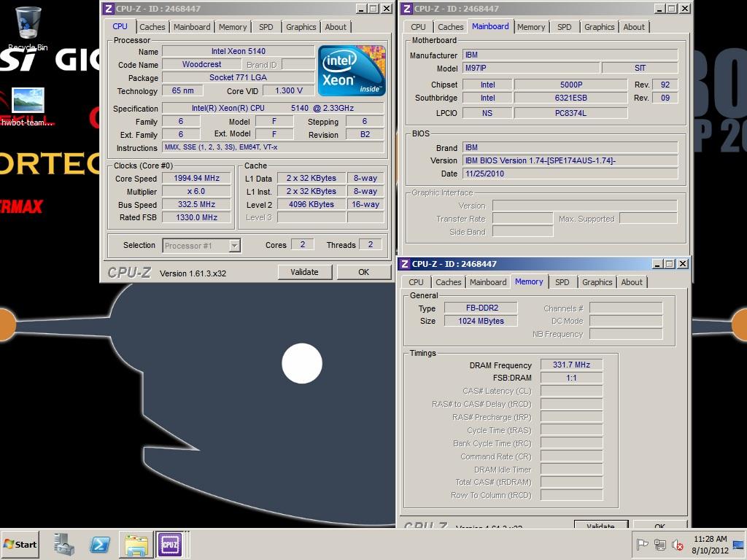Open Memory tab in CPU window
Image resolution: width=747 pixels, height=560 pixels.
tap(233, 27)
